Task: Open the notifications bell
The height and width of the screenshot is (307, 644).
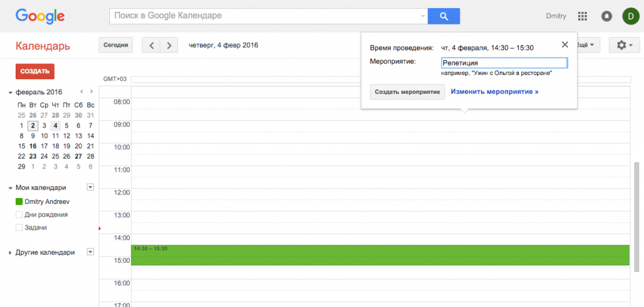Action: (607, 16)
